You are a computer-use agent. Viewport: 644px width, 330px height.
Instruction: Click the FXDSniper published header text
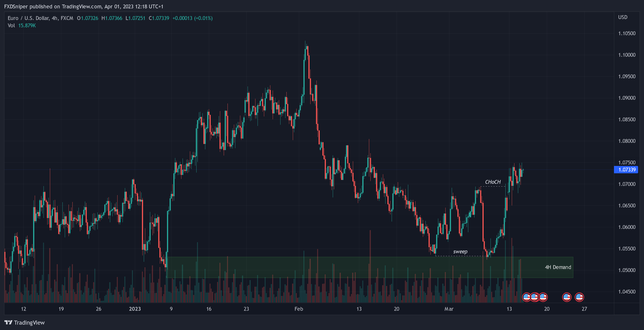coord(83,6)
